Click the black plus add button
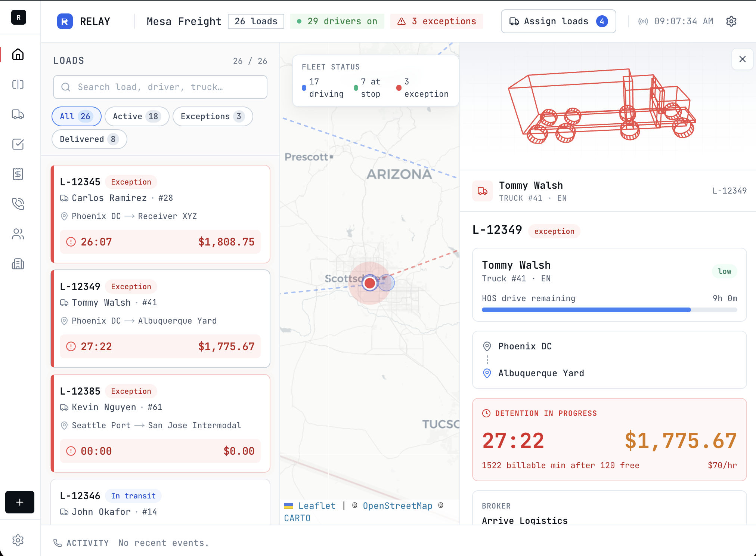Viewport: 756px width, 556px height. coord(20,502)
